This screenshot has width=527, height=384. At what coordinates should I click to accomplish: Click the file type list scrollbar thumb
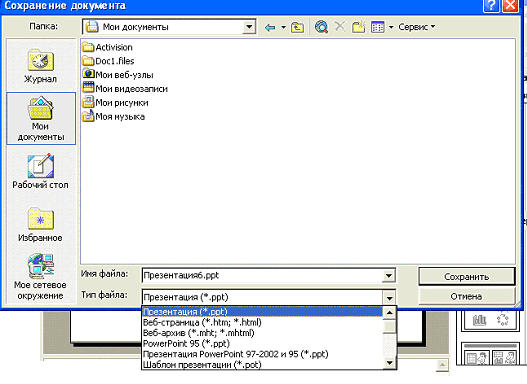point(389,326)
